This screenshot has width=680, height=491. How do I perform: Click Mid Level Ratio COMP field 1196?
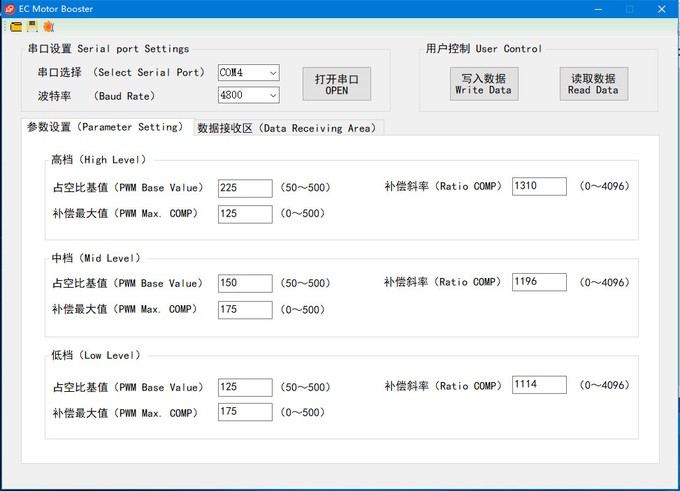pos(539,282)
